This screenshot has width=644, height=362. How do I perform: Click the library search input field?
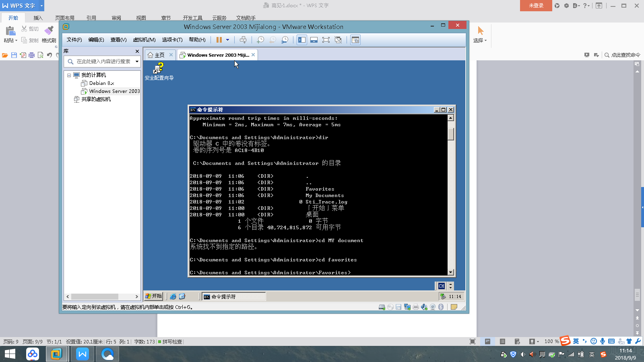coord(103,62)
